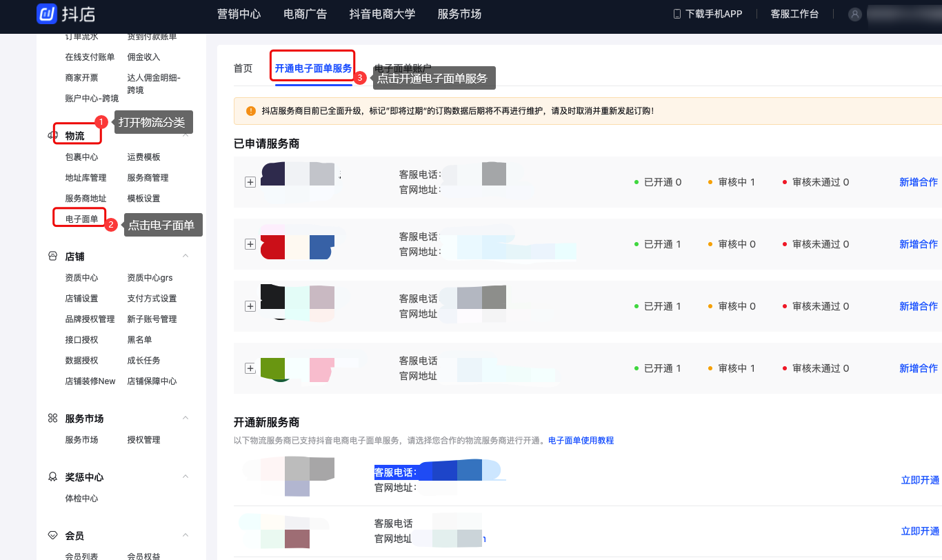Image resolution: width=942 pixels, height=560 pixels.
Task: Expand the first applied service provider row
Action: pos(250,182)
